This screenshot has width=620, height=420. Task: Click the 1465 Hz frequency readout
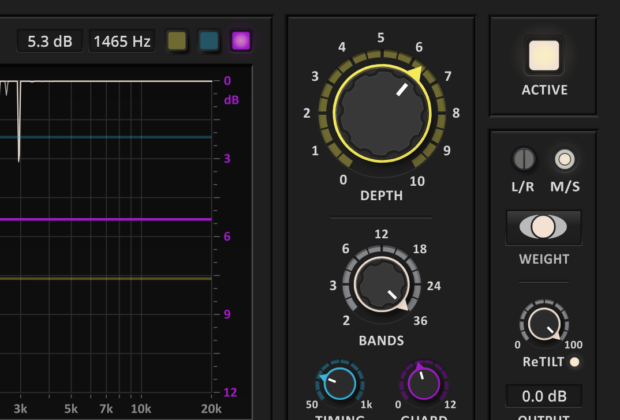click(122, 42)
